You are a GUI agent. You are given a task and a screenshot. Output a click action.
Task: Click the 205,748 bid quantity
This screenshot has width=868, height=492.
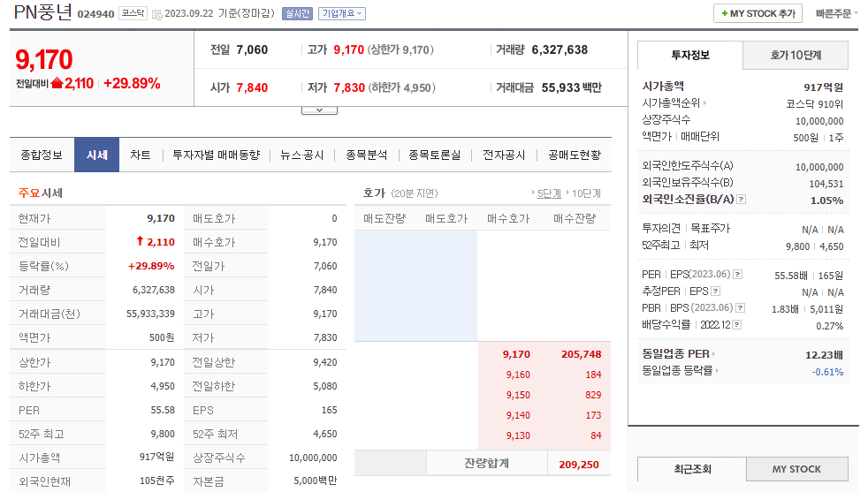click(582, 354)
